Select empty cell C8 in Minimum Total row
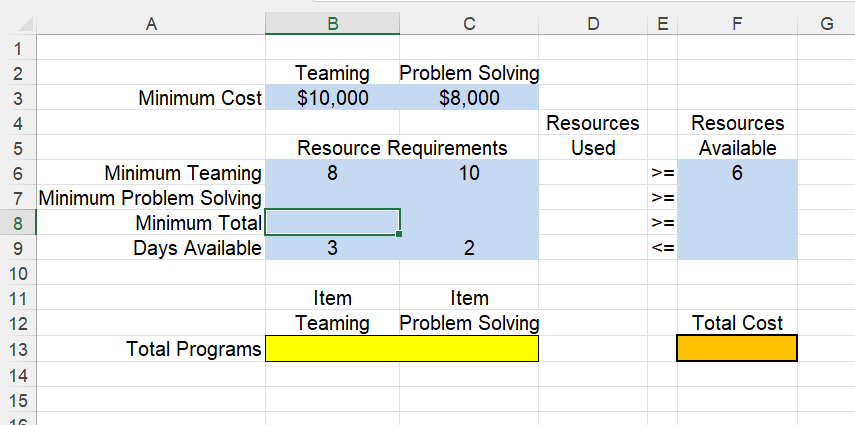This screenshot has width=855, height=425. (x=469, y=223)
